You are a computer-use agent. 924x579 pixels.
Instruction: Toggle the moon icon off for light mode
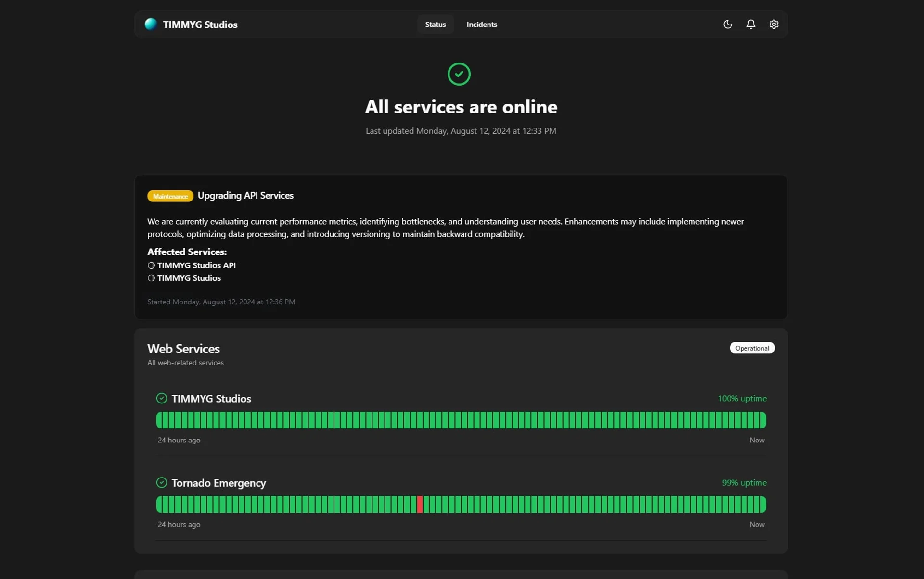click(727, 24)
